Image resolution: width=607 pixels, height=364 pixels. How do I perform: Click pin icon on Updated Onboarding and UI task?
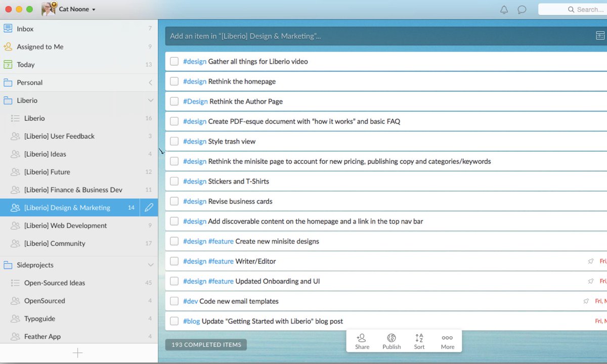click(591, 281)
